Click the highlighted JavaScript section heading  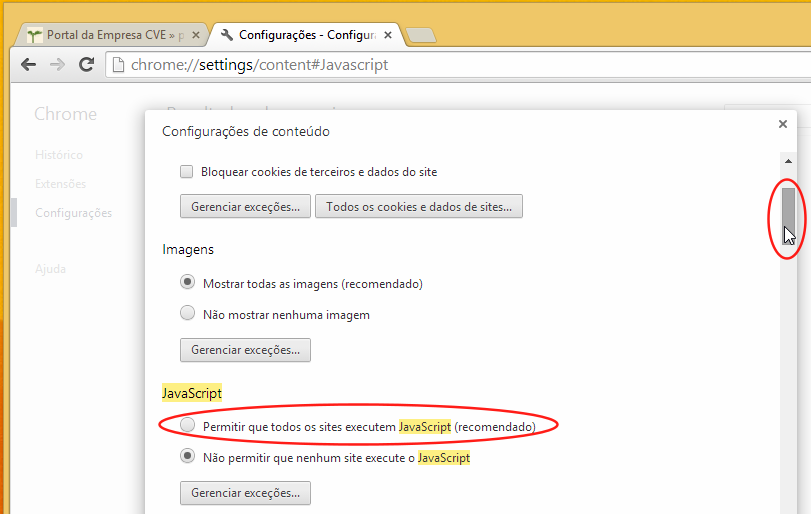[x=192, y=394]
